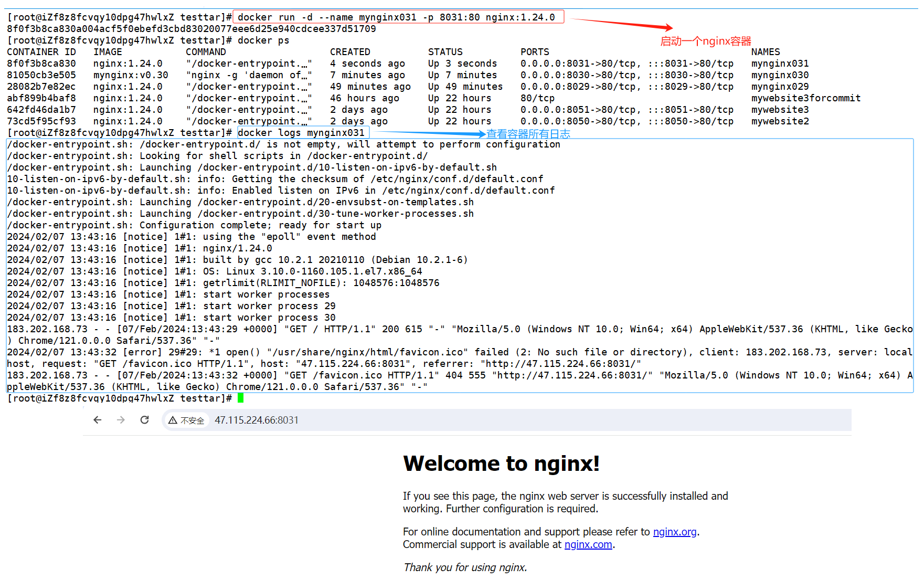Click container name mynginx031 in NAMES column
Screen dimensions: 924x579
click(x=780, y=64)
